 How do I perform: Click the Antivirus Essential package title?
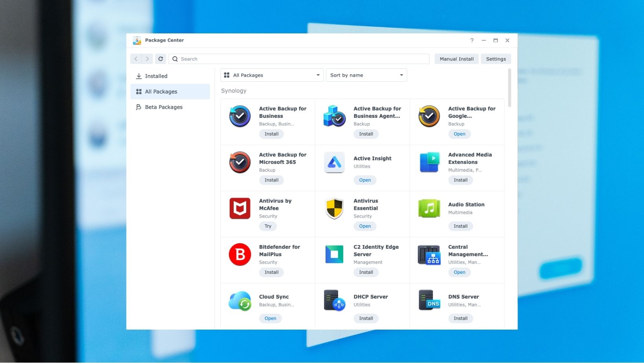click(x=366, y=205)
